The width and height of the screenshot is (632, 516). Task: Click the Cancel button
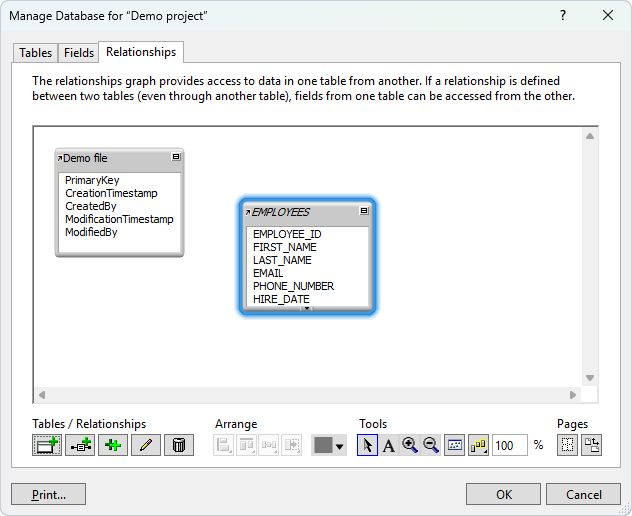click(583, 494)
